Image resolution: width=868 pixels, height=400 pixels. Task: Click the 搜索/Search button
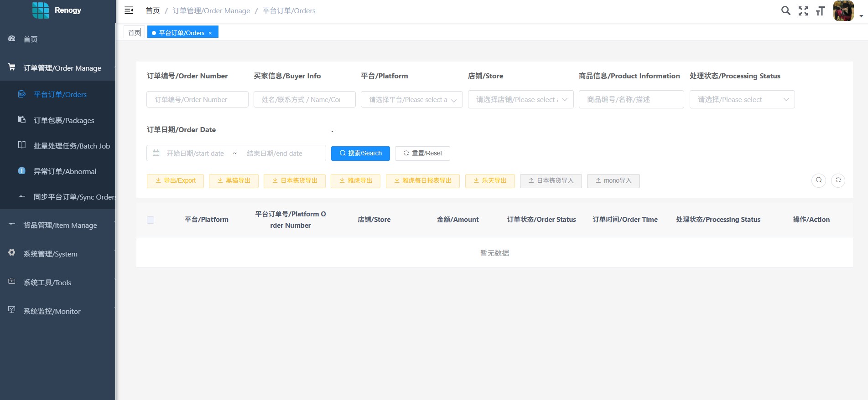[360, 154]
